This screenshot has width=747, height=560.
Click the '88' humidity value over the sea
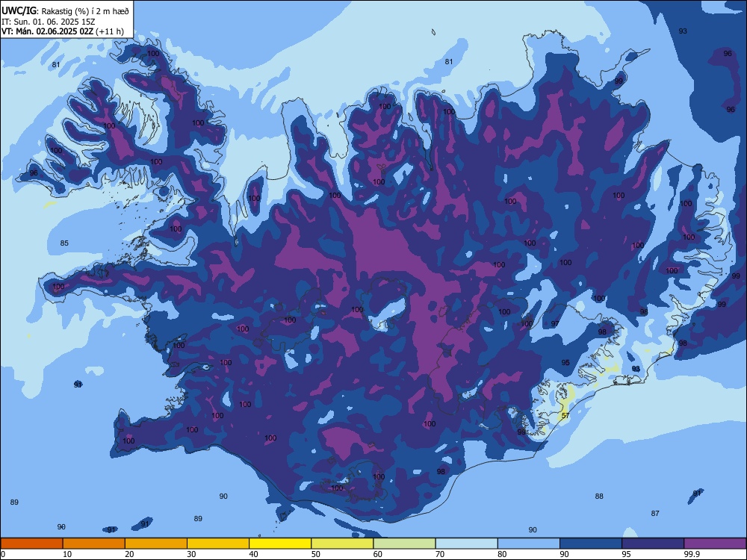[x=599, y=497]
